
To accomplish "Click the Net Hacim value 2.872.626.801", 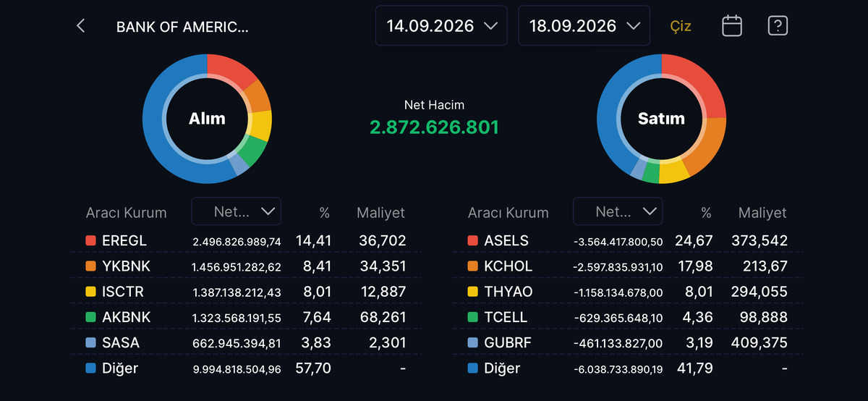I will pyautogui.click(x=434, y=127).
